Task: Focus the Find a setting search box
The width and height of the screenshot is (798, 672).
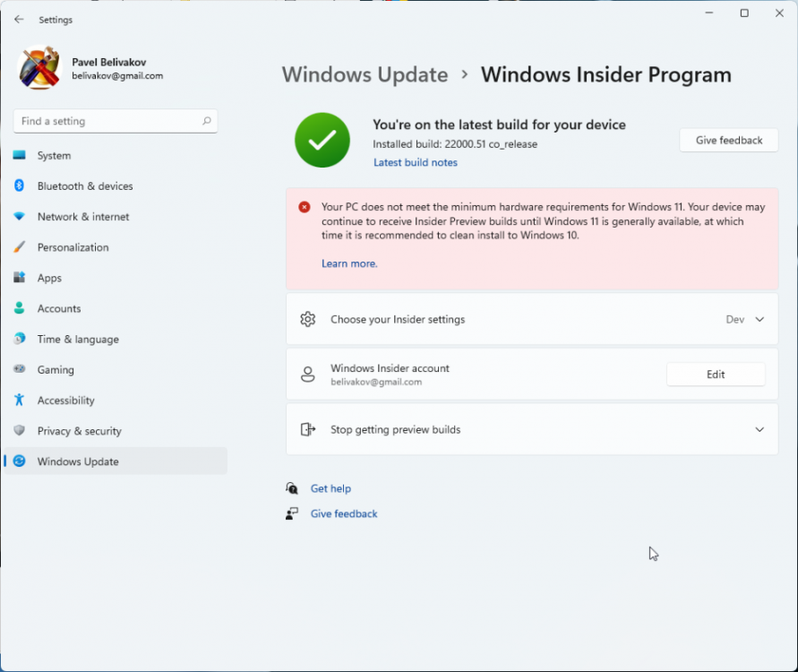Action: (116, 121)
